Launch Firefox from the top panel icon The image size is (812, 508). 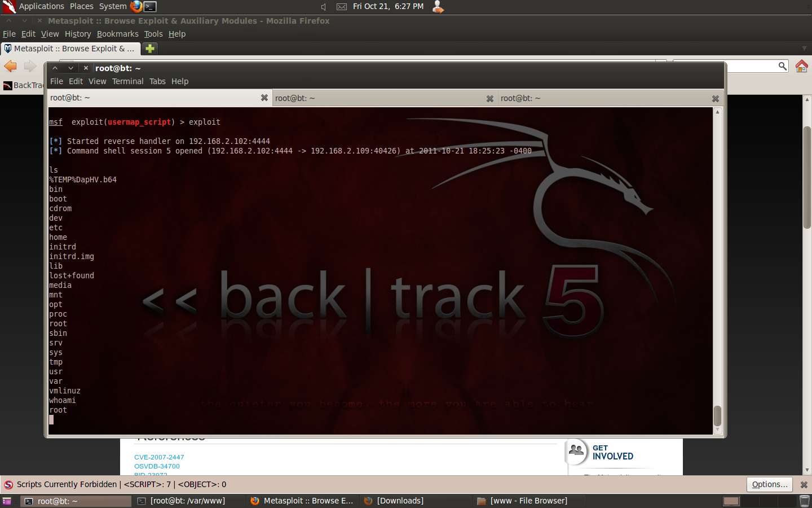tap(136, 6)
